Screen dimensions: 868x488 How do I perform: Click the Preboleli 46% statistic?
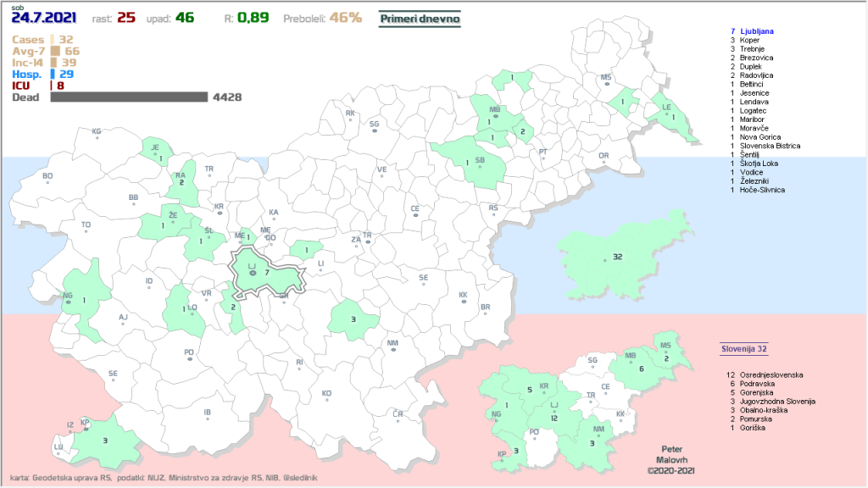pos(345,18)
